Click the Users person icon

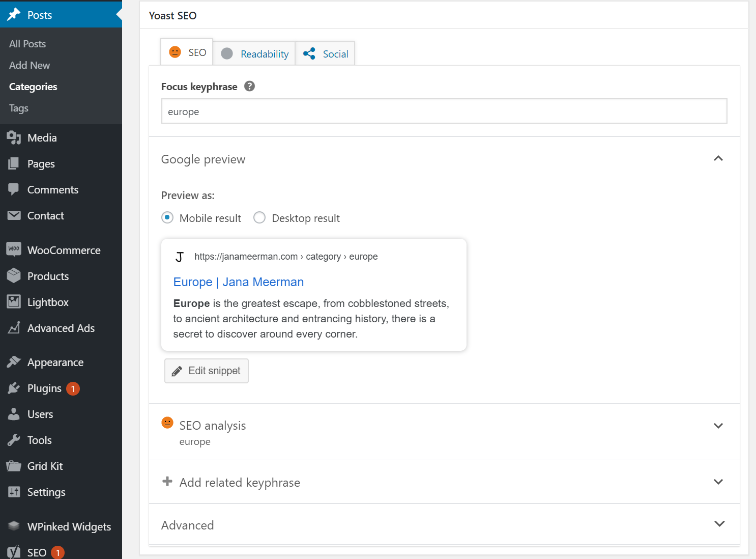(14, 414)
